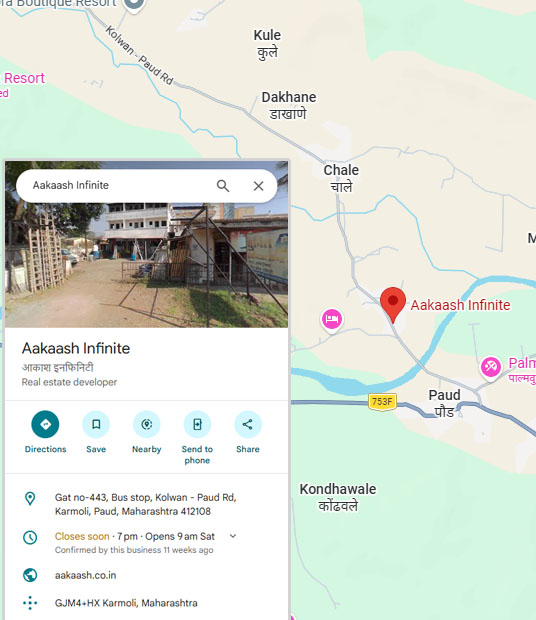Select the Paud town label
This screenshot has height=620, width=536.
click(x=444, y=403)
